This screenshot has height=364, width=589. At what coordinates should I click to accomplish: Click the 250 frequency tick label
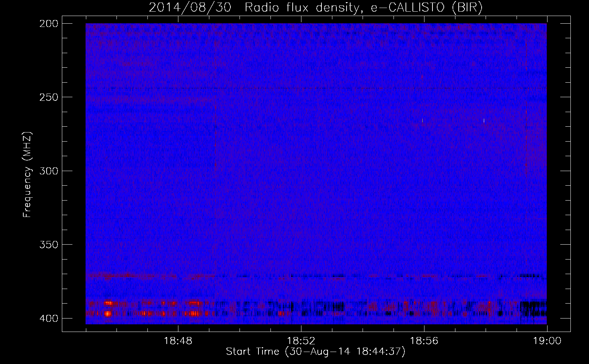click(x=48, y=97)
